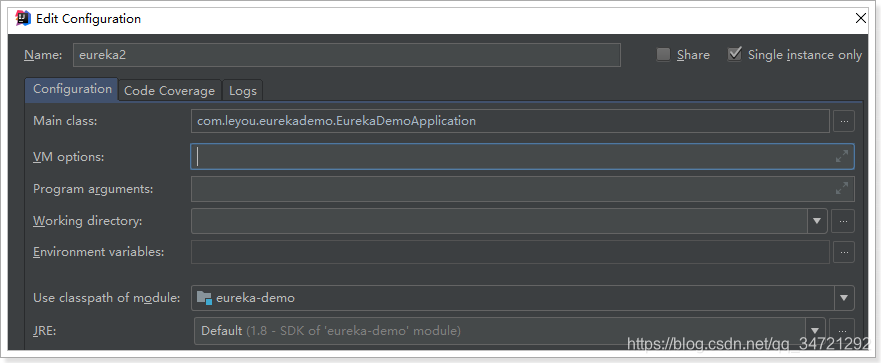
Task: Toggle the Share checkbox
Action: point(664,55)
